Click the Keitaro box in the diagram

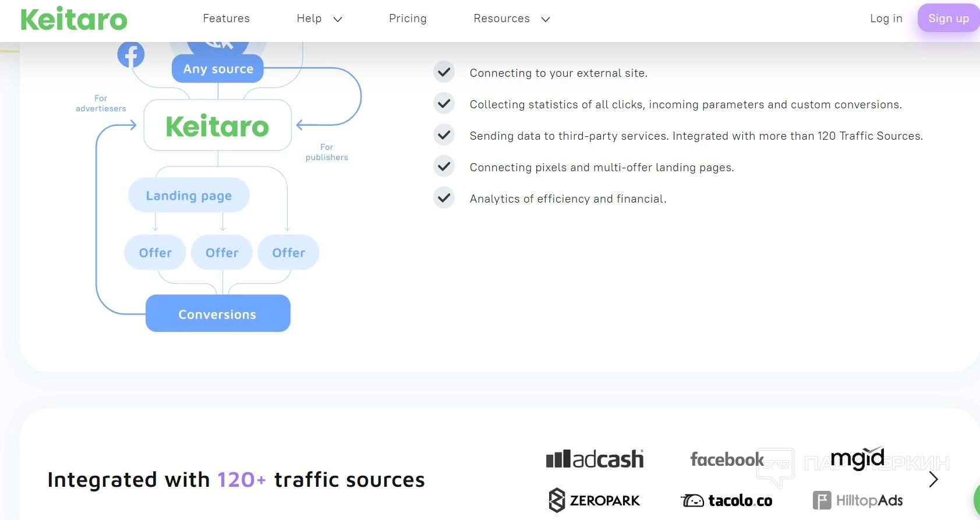tap(218, 125)
